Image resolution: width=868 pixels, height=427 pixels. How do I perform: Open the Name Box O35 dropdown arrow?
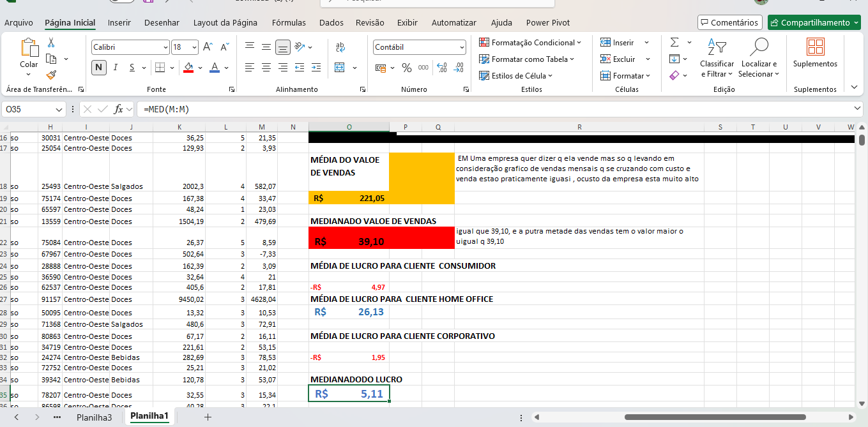pos(59,109)
